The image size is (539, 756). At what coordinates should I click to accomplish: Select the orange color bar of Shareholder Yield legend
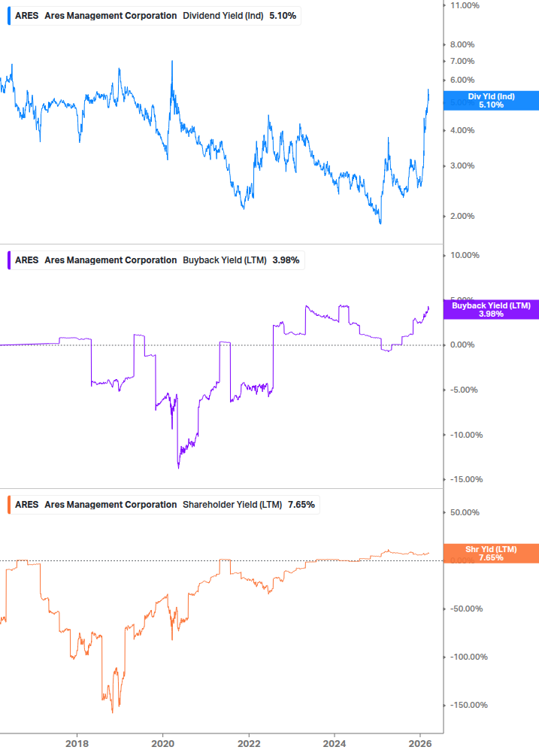(x=9, y=505)
